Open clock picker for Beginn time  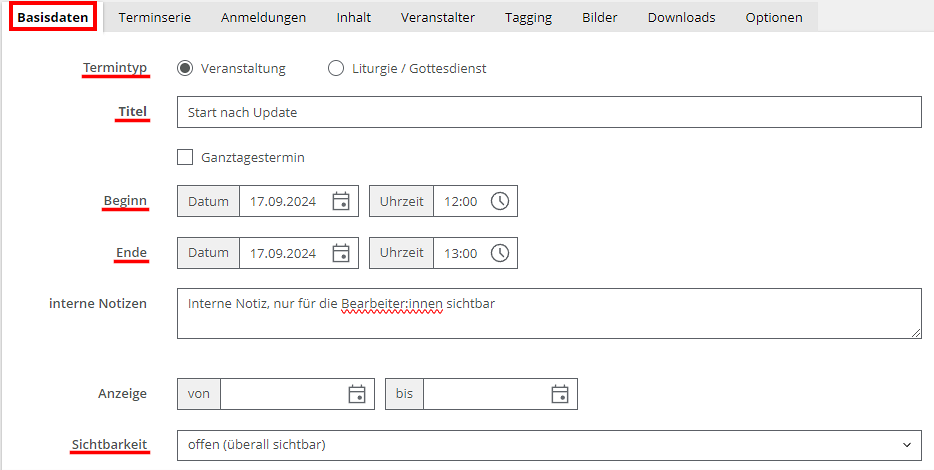[x=500, y=201]
